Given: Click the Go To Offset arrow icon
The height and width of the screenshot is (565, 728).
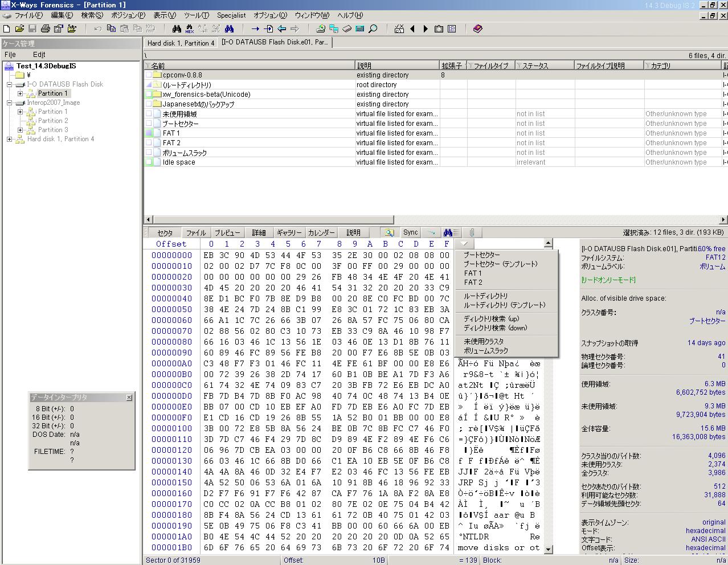Looking at the screenshot, I should (x=255, y=28).
